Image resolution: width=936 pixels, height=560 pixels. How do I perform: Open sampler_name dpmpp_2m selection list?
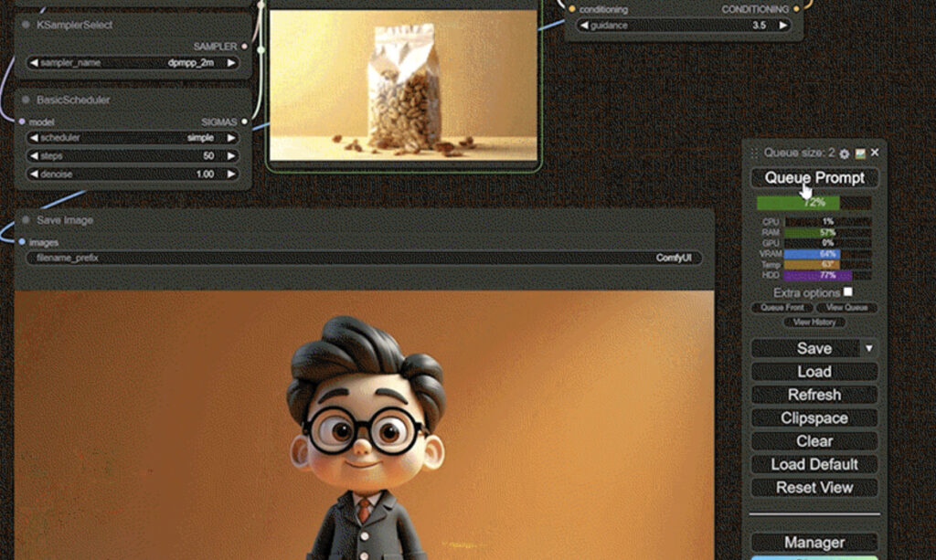[x=133, y=63]
